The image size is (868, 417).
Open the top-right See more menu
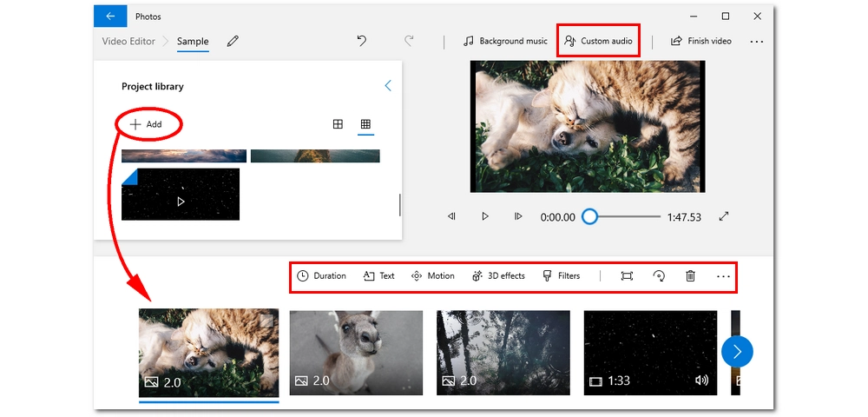point(756,41)
